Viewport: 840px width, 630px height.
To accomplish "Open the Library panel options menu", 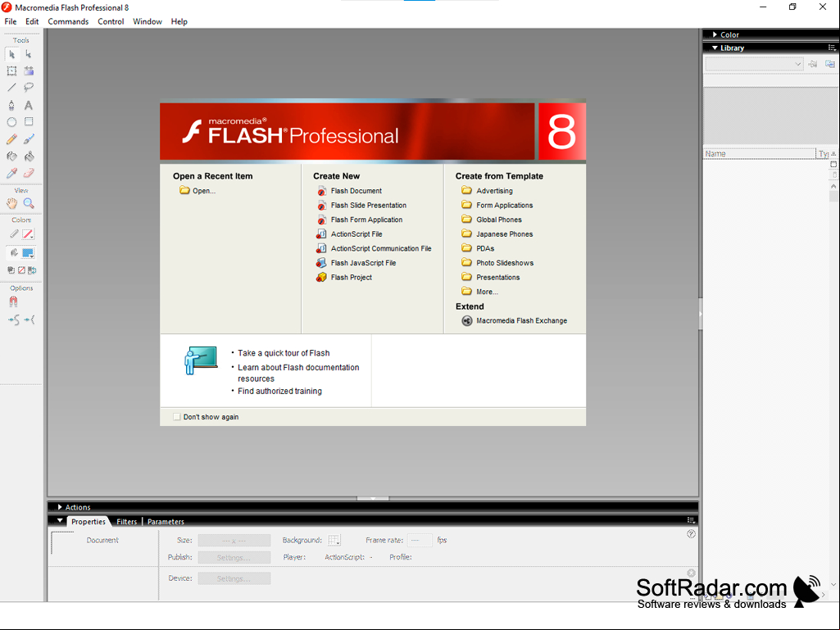I will click(832, 48).
